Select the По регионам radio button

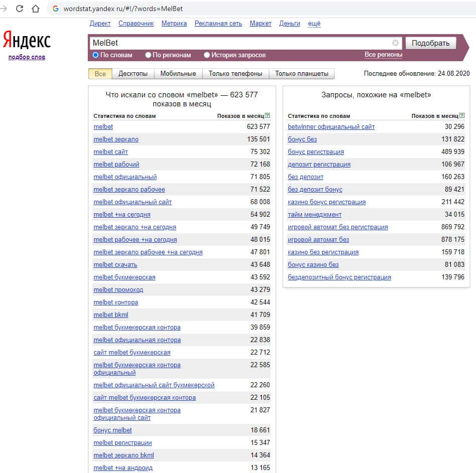pos(148,55)
